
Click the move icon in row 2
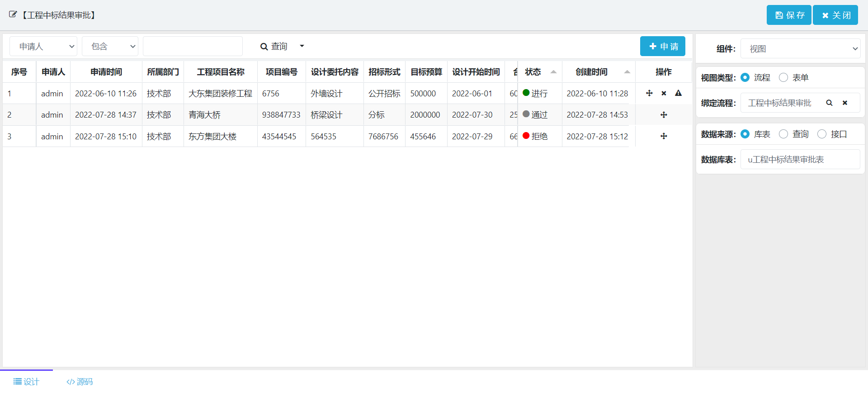[664, 115]
